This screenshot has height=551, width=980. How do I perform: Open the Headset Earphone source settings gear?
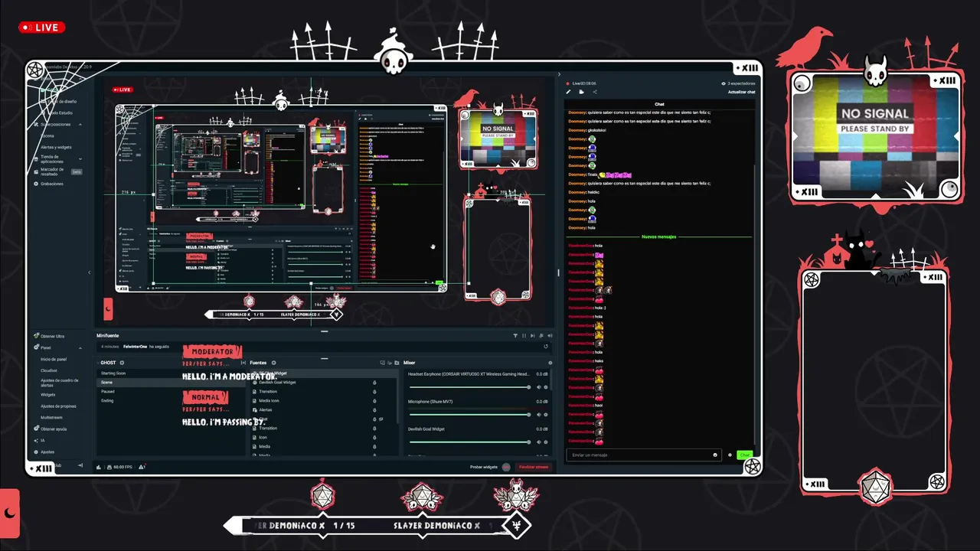[545, 387]
